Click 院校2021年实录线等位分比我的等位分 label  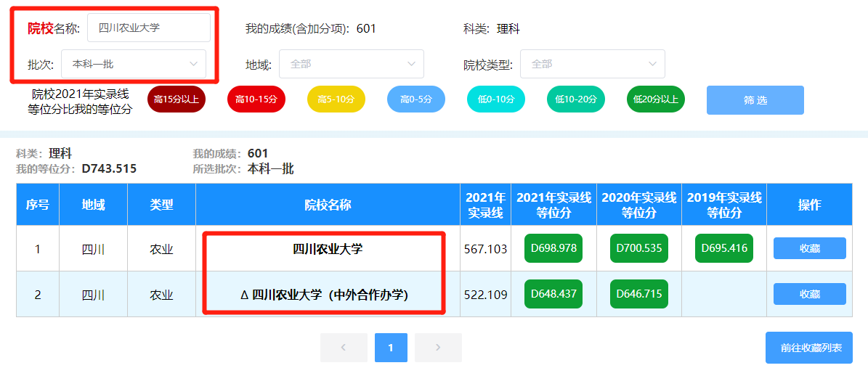(x=81, y=101)
